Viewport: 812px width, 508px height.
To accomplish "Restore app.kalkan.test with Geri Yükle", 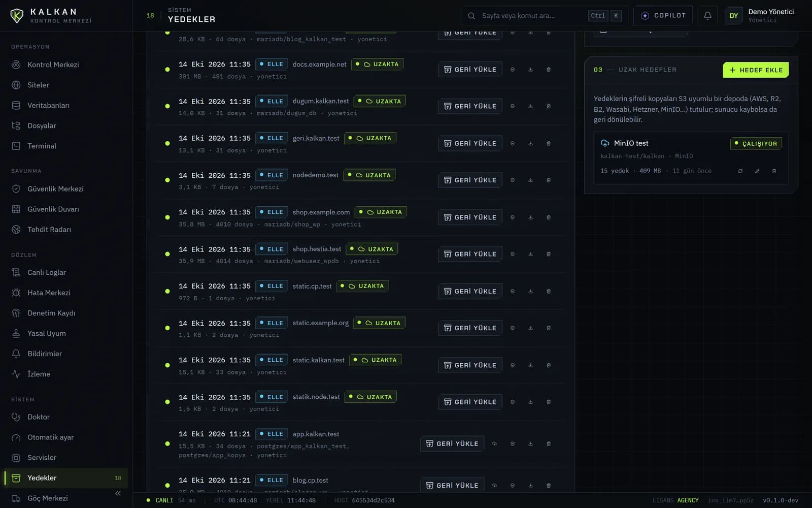I will click(x=452, y=443).
